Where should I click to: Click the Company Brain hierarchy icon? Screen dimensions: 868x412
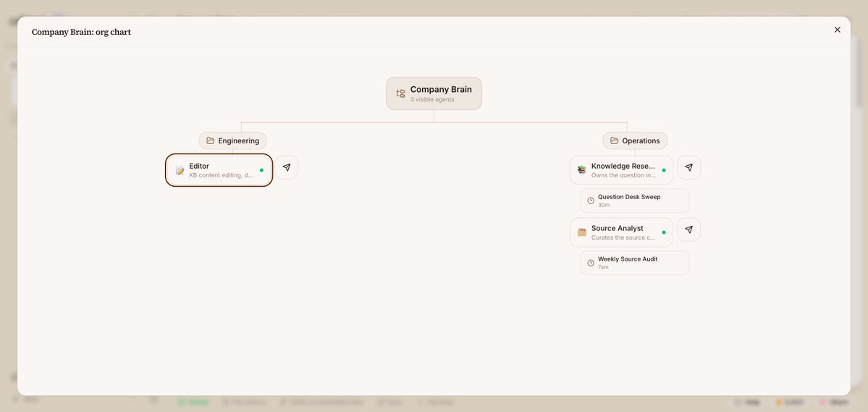[x=400, y=93]
